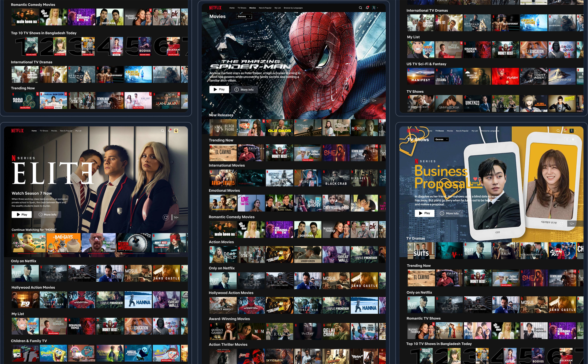Open Jaane Jaan in top-left Trending Now
Viewport: 588px width, 364px height.
tap(166, 101)
